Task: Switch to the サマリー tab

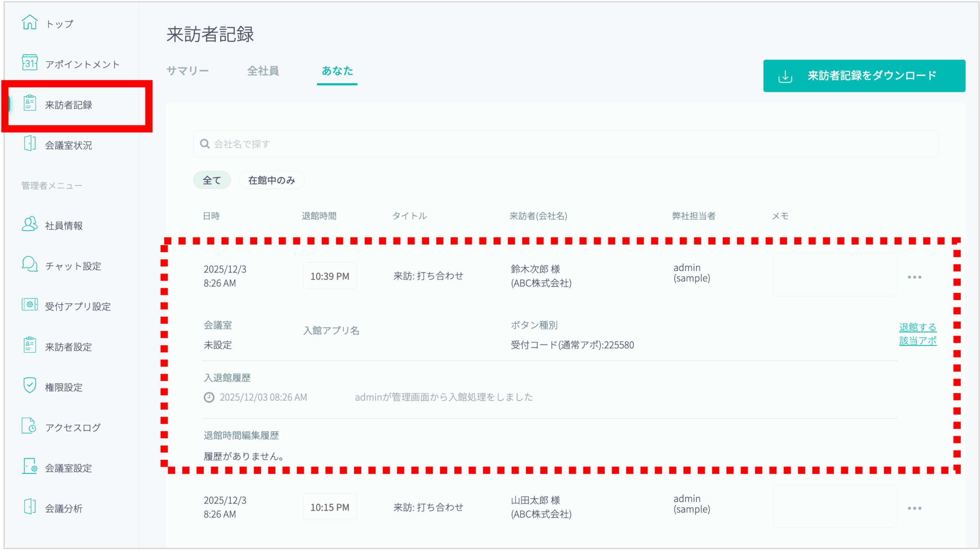Action: [x=188, y=71]
